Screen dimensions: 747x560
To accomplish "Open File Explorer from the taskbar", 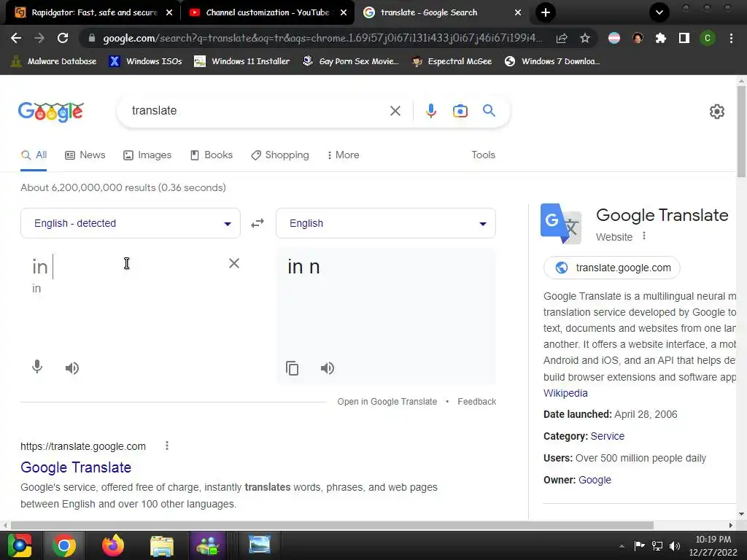I will (x=162, y=545).
